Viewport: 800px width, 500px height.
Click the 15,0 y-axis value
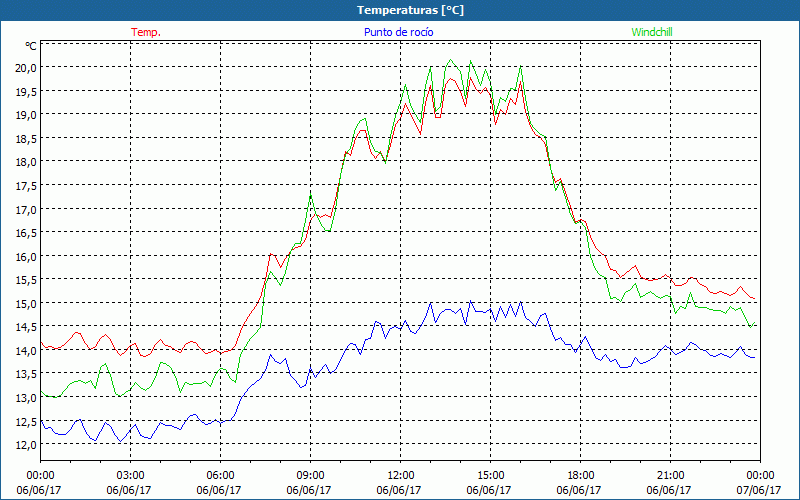coord(26,304)
